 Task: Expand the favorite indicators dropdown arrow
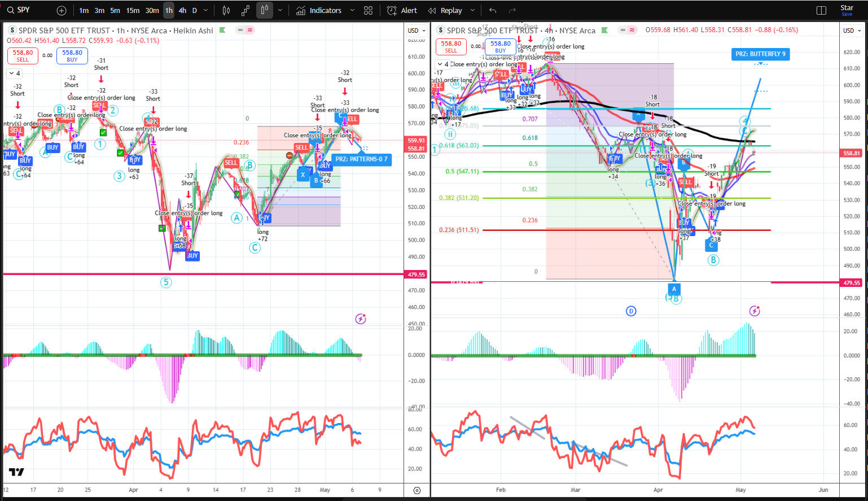click(x=352, y=11)
